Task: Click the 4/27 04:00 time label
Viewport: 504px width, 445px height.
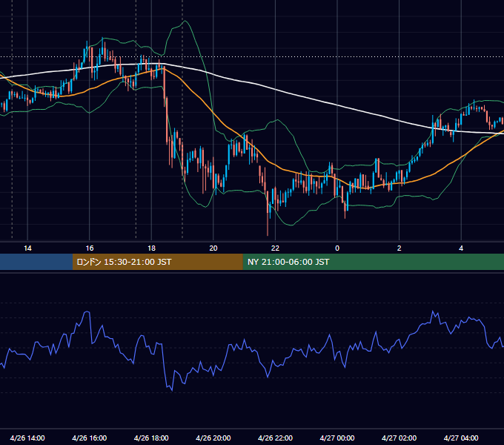Action: coord(461,438)
